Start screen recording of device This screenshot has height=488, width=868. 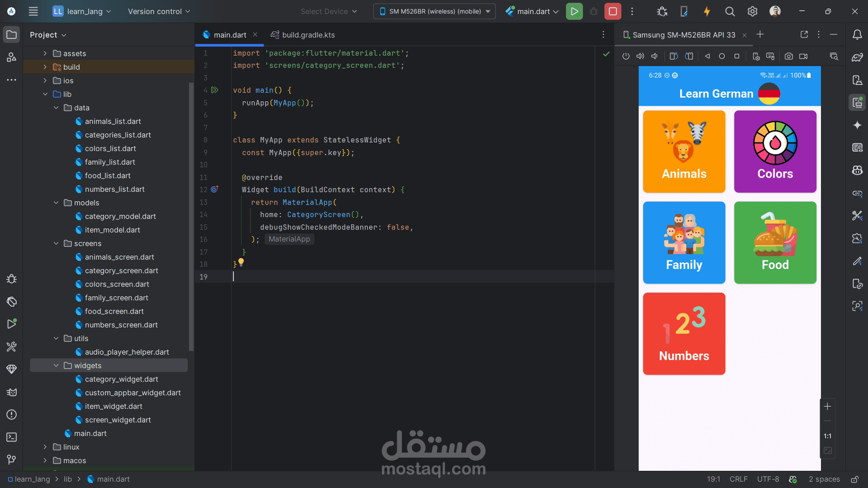[x=803, y=56]
